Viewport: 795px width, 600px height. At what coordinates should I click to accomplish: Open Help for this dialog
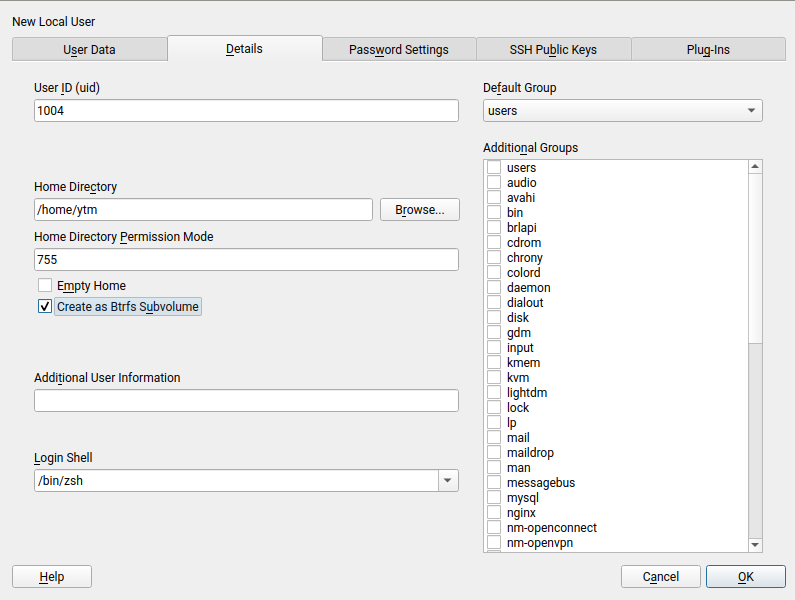point(52,577)
